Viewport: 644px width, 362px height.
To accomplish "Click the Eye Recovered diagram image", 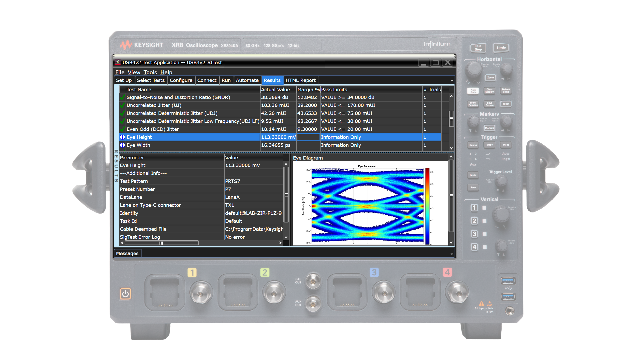I will click(x=370, y=204).
